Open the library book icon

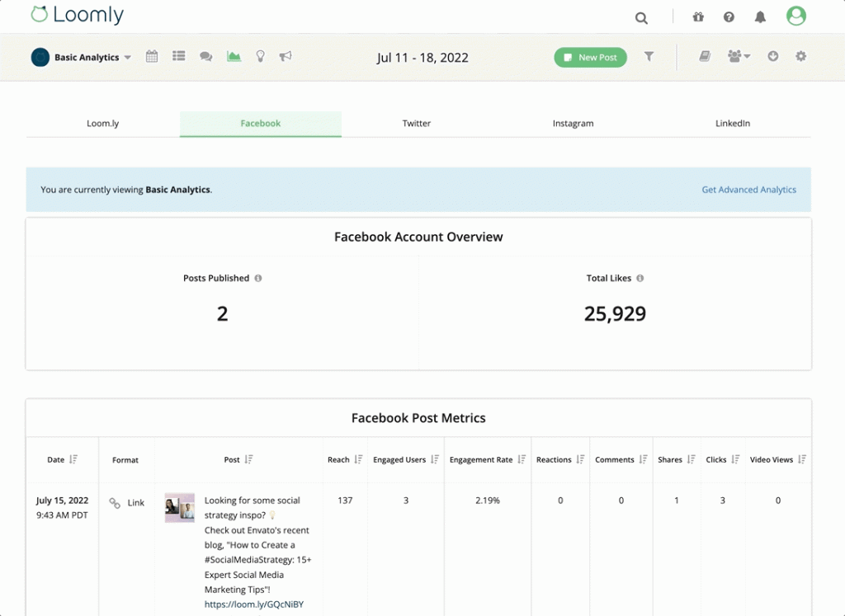tap(704, 55)
